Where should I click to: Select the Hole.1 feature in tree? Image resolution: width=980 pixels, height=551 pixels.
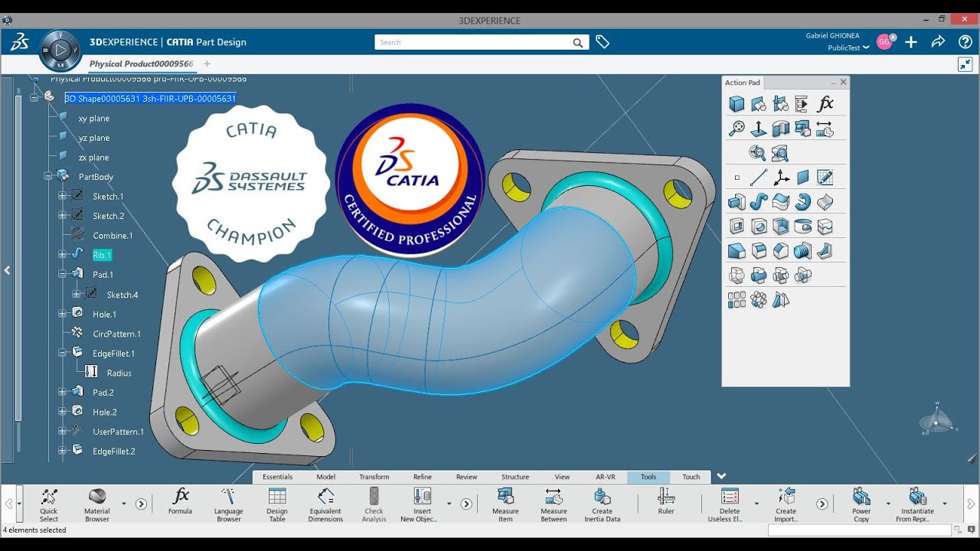(104, 314)
